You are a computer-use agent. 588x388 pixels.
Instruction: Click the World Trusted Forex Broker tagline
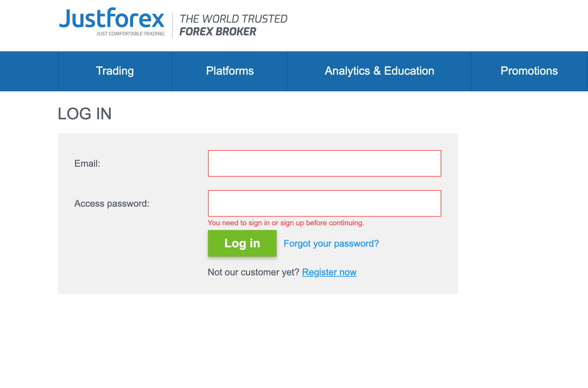233,25
